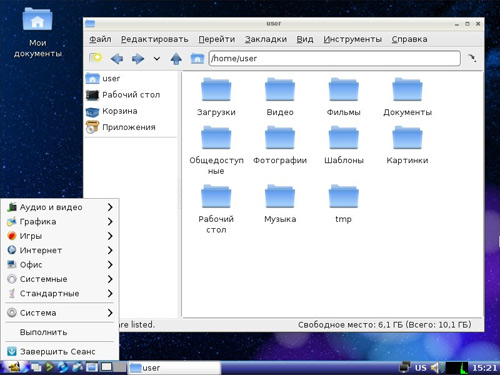Image resolution: width=500 pixels, height=375 pixels.
Task: Select Рабочий стол in the side pane
Action: point(131,95)
